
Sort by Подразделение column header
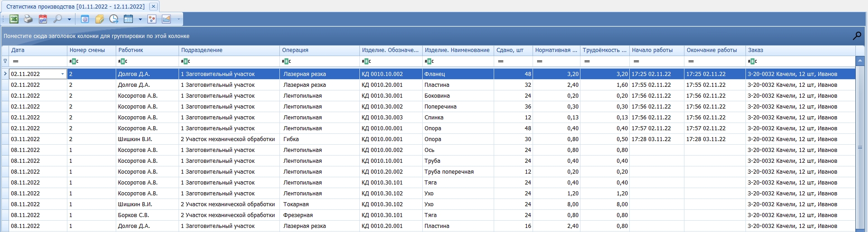click(229, 50)
